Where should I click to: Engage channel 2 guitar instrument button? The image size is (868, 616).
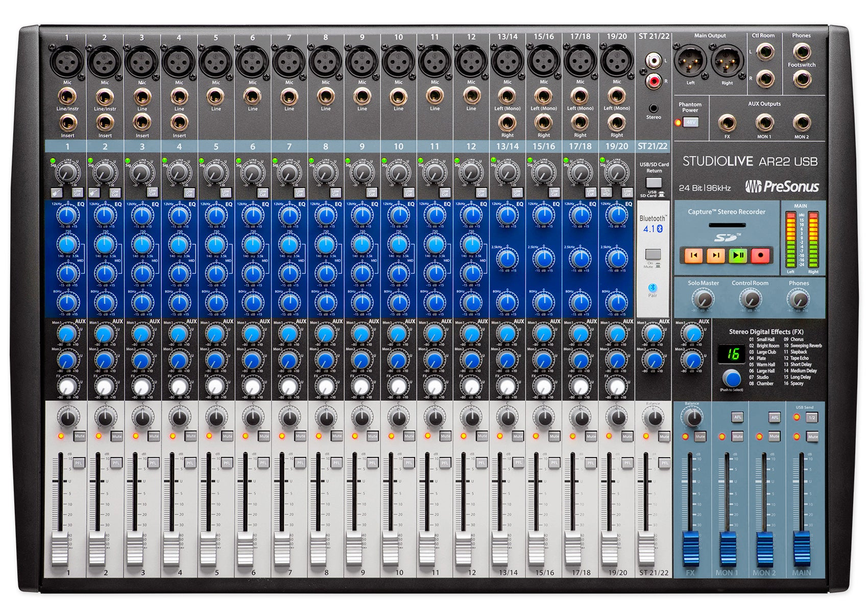tap(93, 193)
